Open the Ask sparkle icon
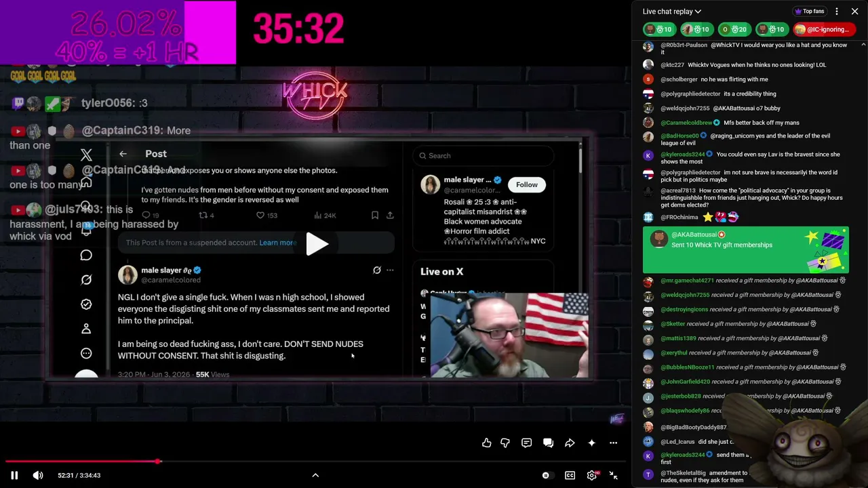The image size is (868, 488). (x=591, y=443)
